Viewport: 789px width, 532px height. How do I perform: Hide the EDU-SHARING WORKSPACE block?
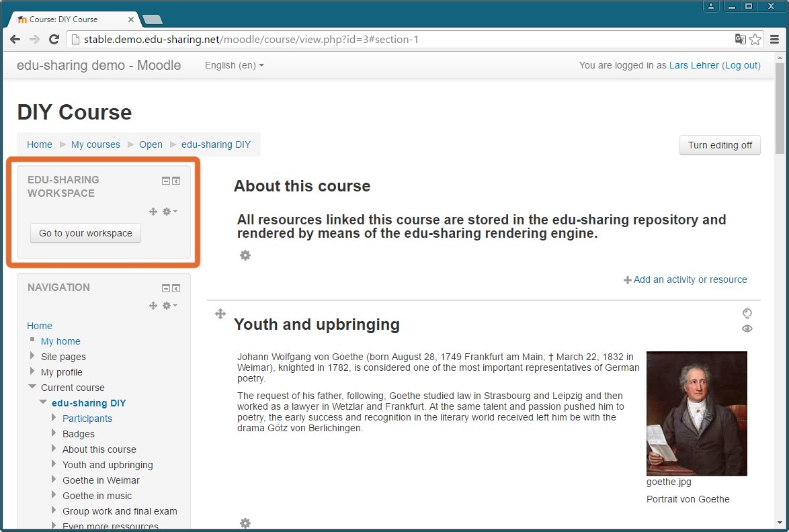point(165,181)
